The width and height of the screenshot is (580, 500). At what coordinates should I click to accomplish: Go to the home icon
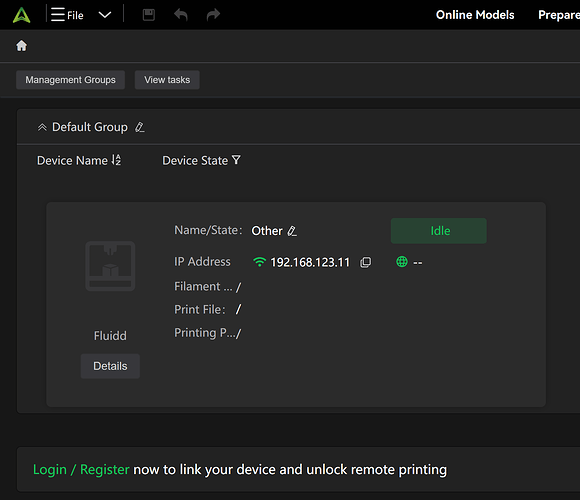21,46
